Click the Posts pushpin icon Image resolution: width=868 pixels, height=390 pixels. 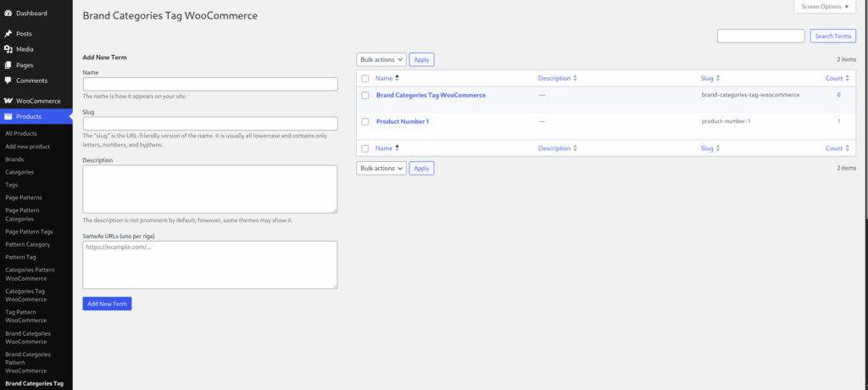click(8, 34)
